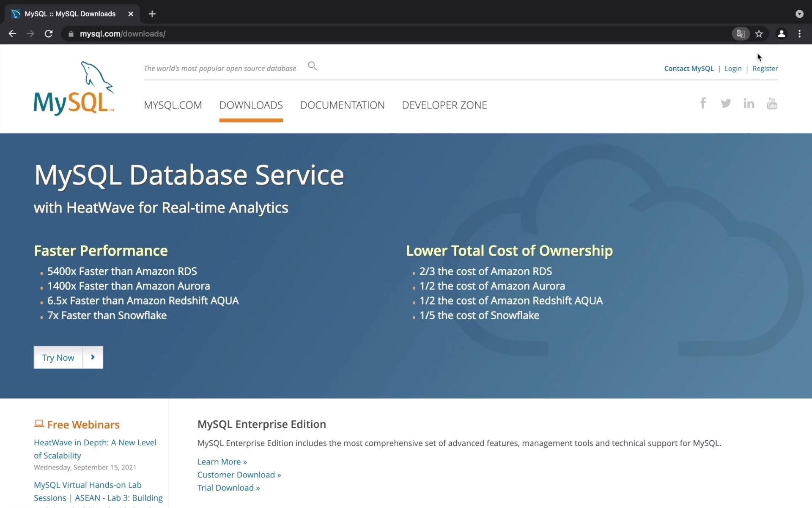Click the Login link
This screenshot has height=508, width=812.
(x=733, y=69)
